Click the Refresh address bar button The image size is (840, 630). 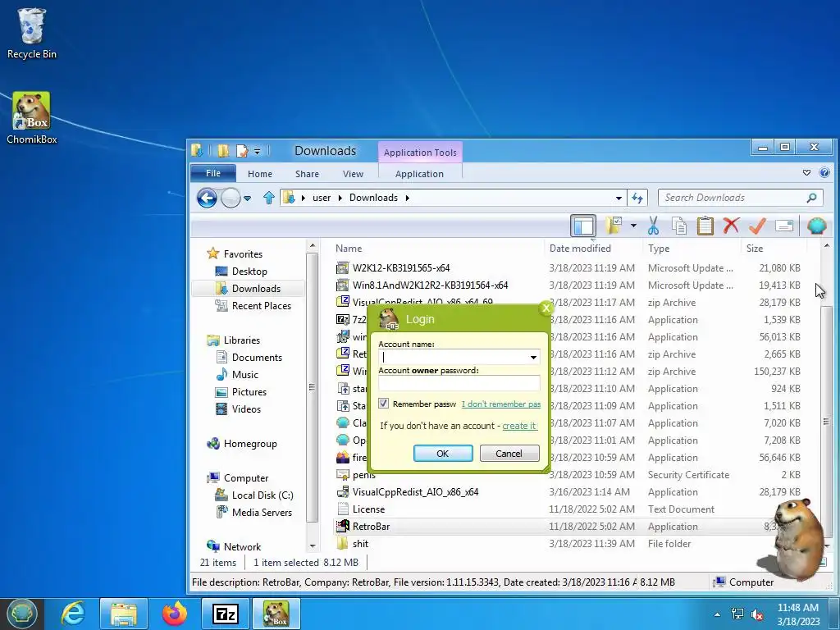pyautogui.click(x=637, y=198)
